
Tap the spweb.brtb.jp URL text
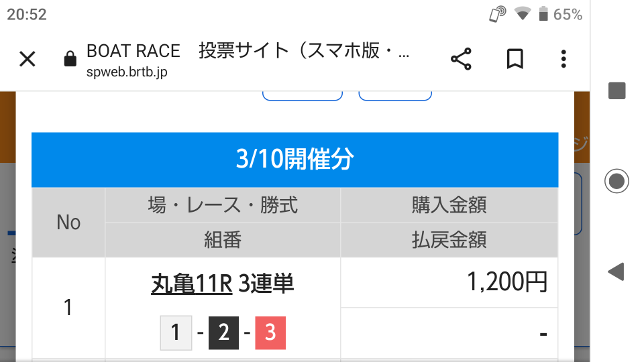click(x=126, y=72)
